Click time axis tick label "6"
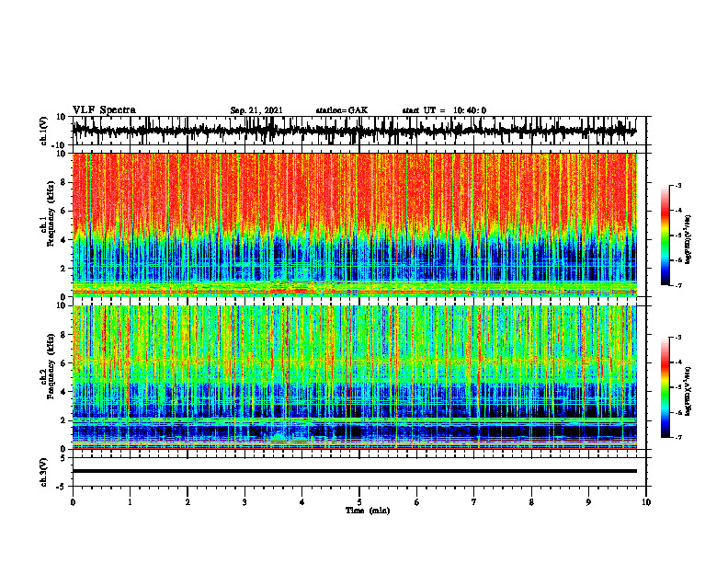The width and height of the screenshot is (728, 563). point(417,502)
